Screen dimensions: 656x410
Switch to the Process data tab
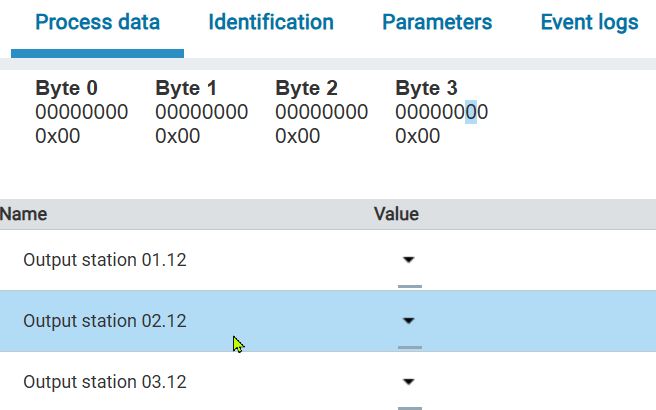97,23
